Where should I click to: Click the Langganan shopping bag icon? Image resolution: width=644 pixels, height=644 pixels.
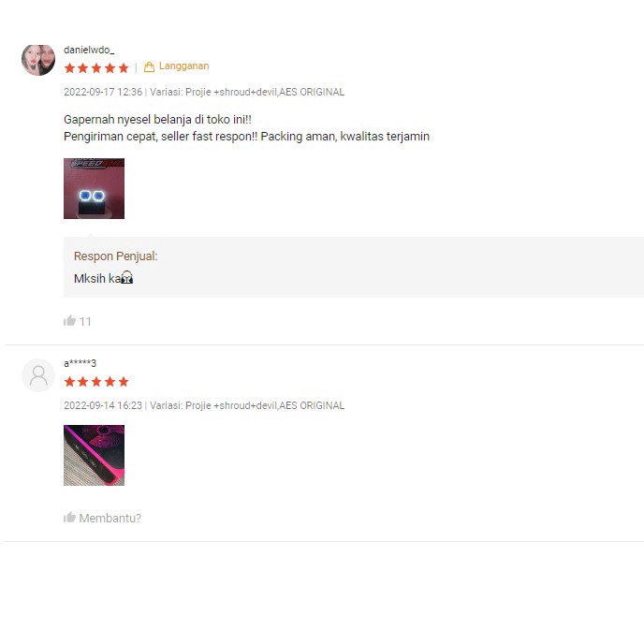coord(149,67)
